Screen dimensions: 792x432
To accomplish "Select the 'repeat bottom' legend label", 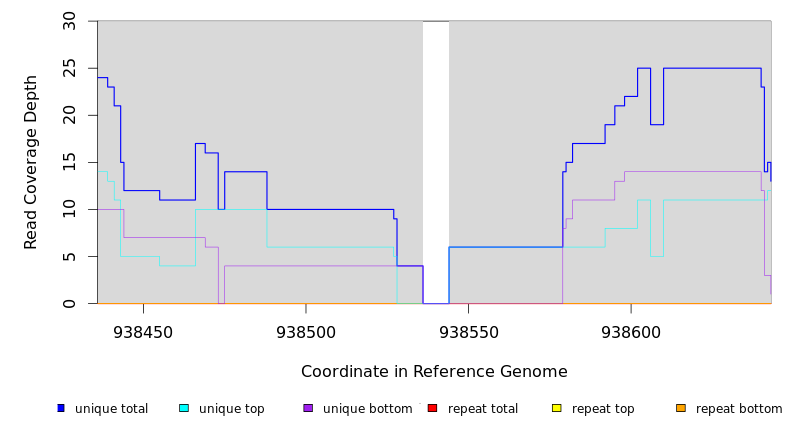I will point(739,409).
